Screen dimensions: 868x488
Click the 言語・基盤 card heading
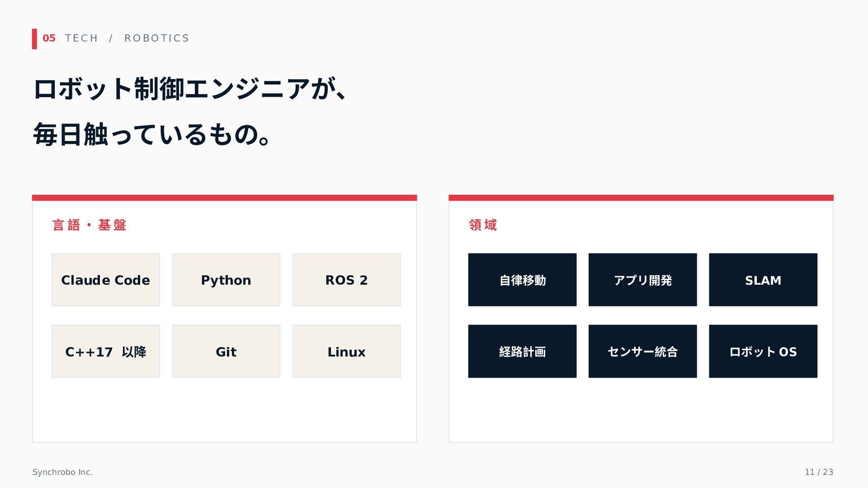pos(90,225)
